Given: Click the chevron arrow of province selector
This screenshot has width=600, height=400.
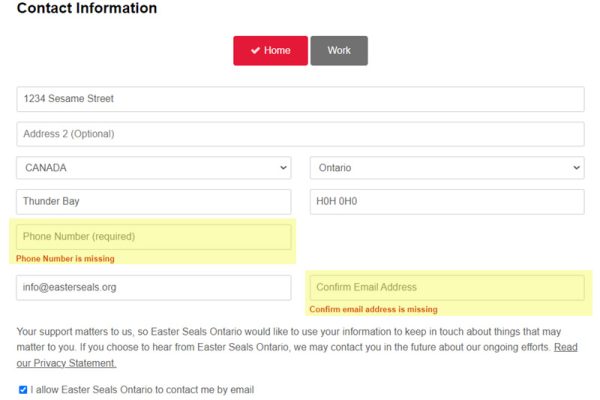Looking at the screenshot, I should click(x=576, y=168).
